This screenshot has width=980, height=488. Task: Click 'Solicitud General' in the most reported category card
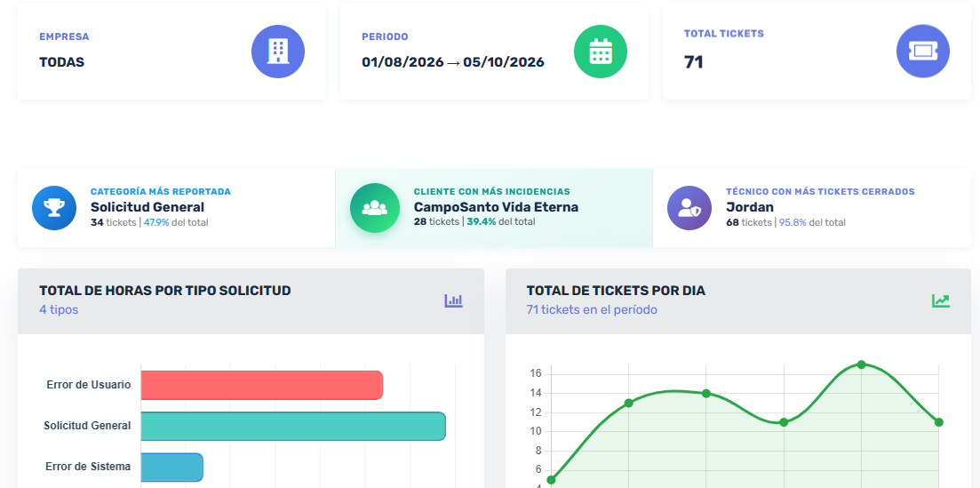[x=147, y=207]
